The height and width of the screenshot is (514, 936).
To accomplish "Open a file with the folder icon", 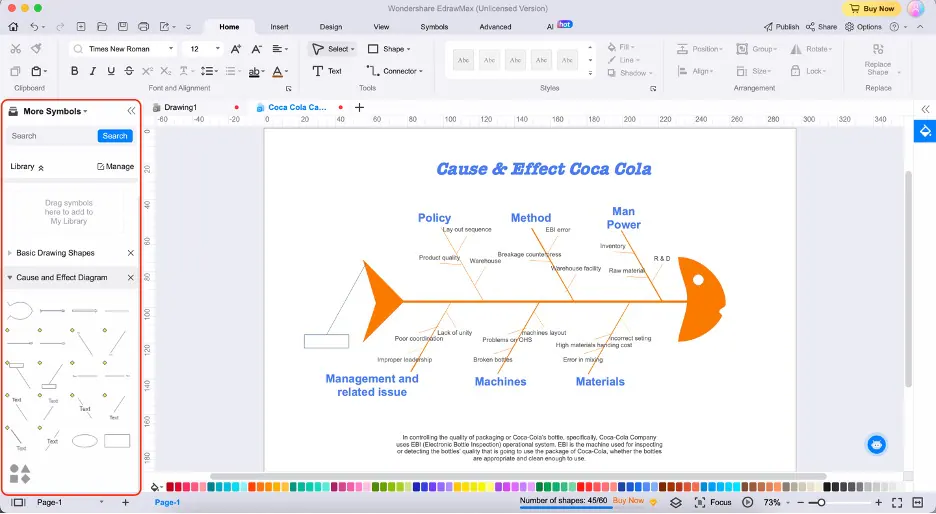I will (x=102, y=27).
